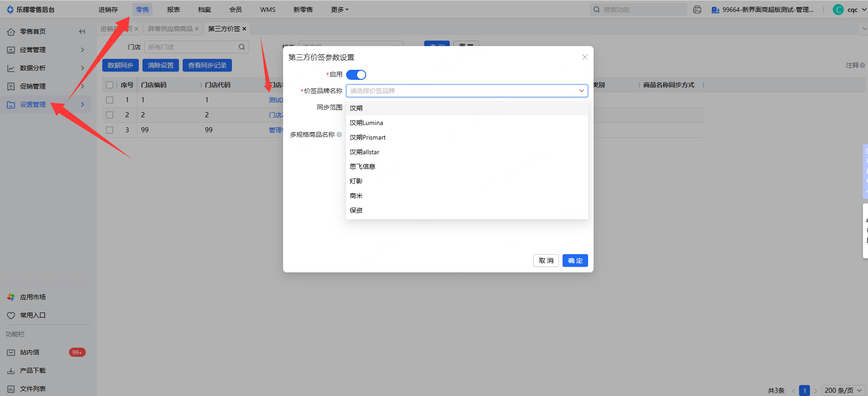Open the 应用市场 colorful icon

click(x=11, y=297)
